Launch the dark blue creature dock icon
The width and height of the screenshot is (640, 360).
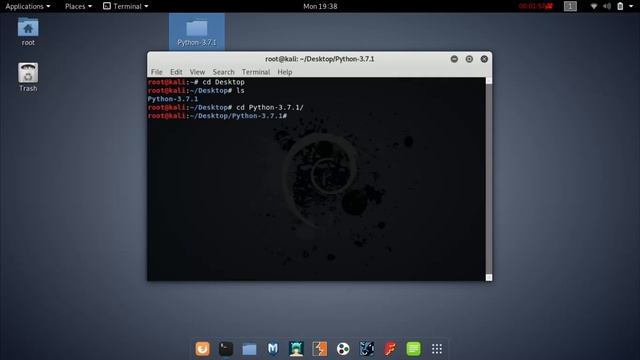pyautogui.click(x=367, y=349)
